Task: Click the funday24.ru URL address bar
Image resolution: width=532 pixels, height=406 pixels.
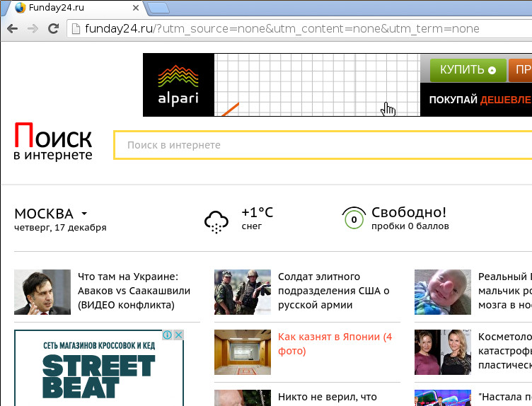Action: coord(299,29)
